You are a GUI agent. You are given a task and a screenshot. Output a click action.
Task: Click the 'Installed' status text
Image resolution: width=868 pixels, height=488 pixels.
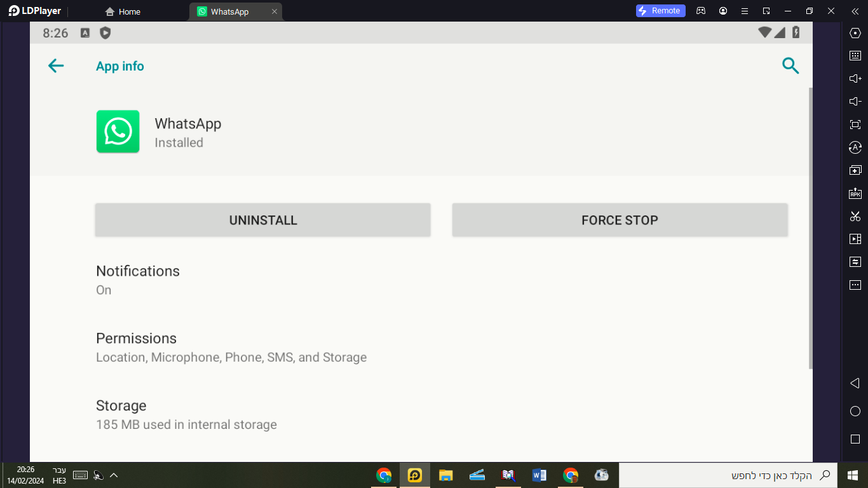point(179,143)
